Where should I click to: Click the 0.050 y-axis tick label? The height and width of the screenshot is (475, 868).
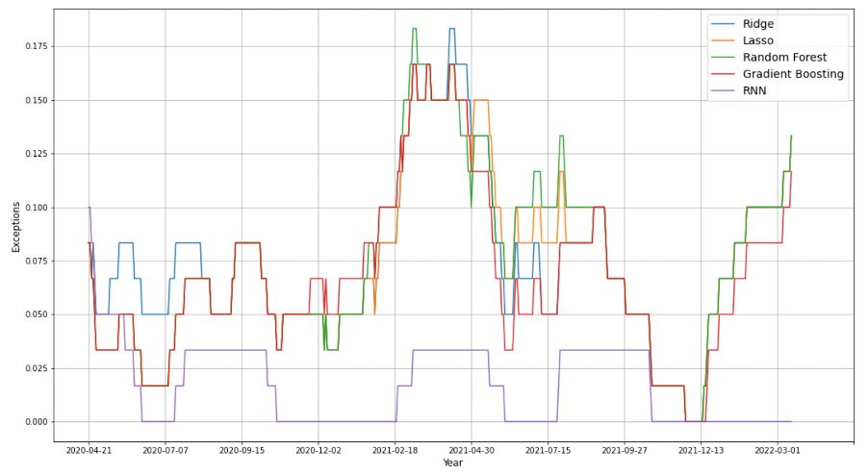(37, 314)
